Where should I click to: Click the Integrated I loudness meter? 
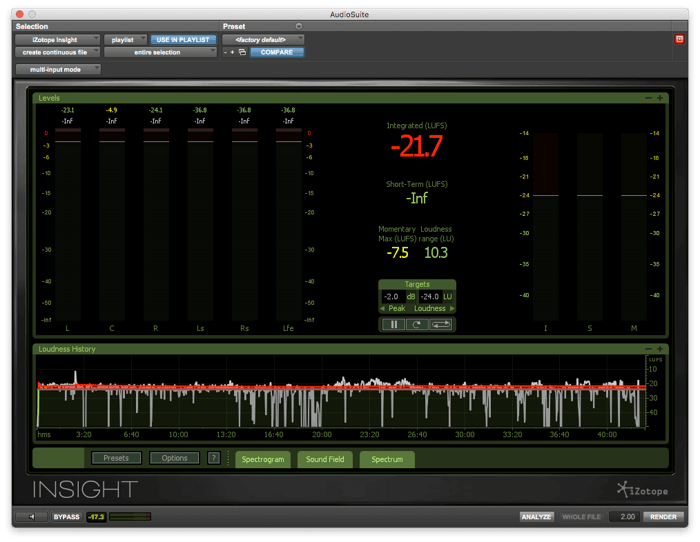coord(546,227)
